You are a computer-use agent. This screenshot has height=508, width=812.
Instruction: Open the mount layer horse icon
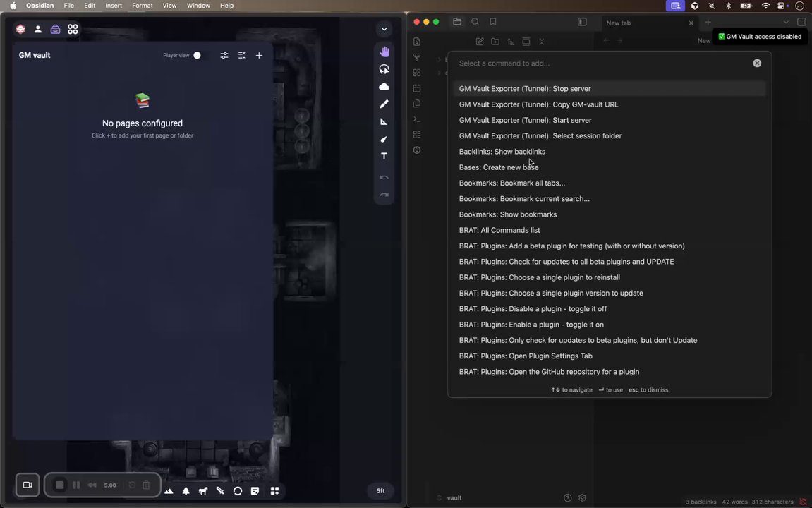pyautogui.click(x=203, y=491)
